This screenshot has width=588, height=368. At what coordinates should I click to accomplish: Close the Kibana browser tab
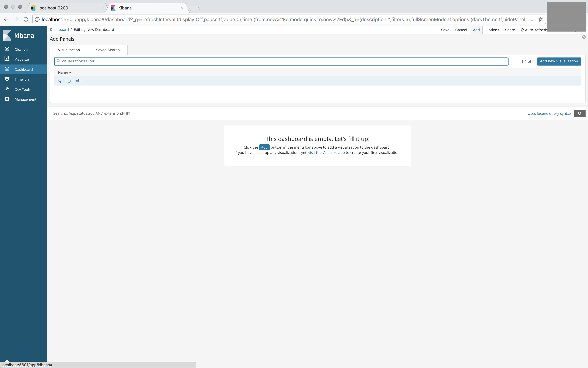point(182,8)
